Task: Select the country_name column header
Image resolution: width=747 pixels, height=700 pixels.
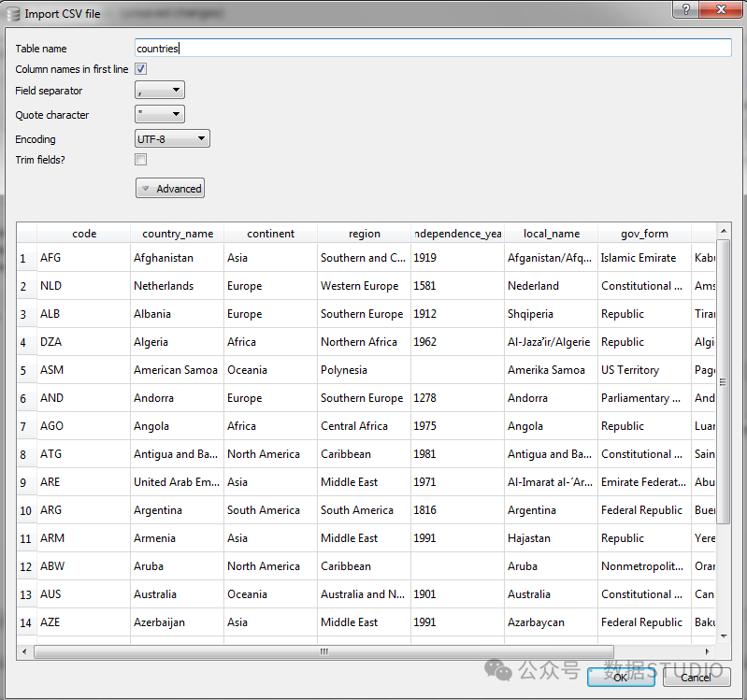Action: tap(178, 234)
